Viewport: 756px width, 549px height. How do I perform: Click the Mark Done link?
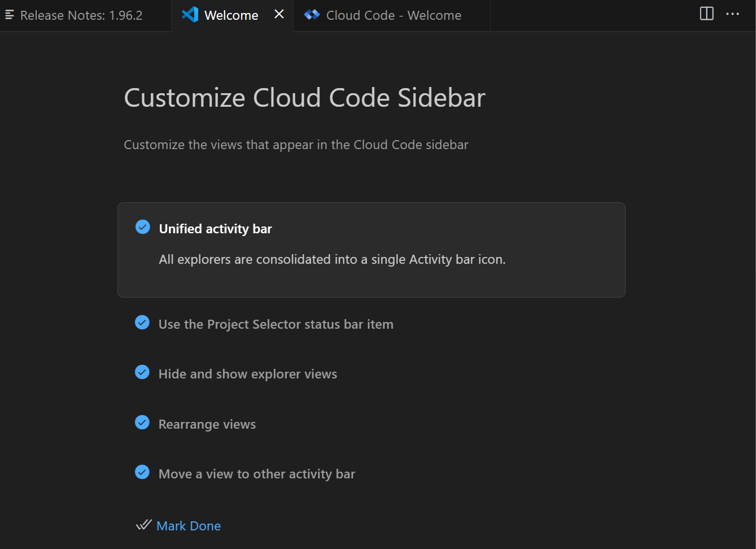point(189,525)
